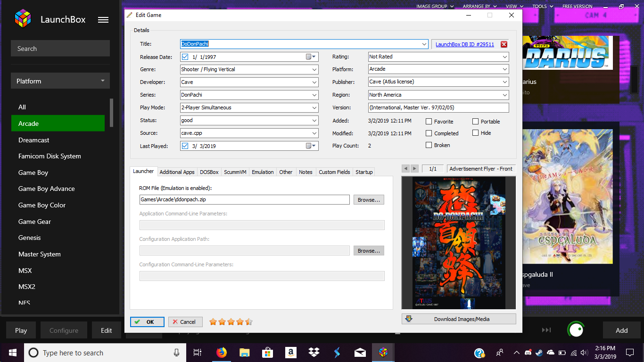Expand the Rating dropdown
The image size is (644, 362).
pos(505,57)
